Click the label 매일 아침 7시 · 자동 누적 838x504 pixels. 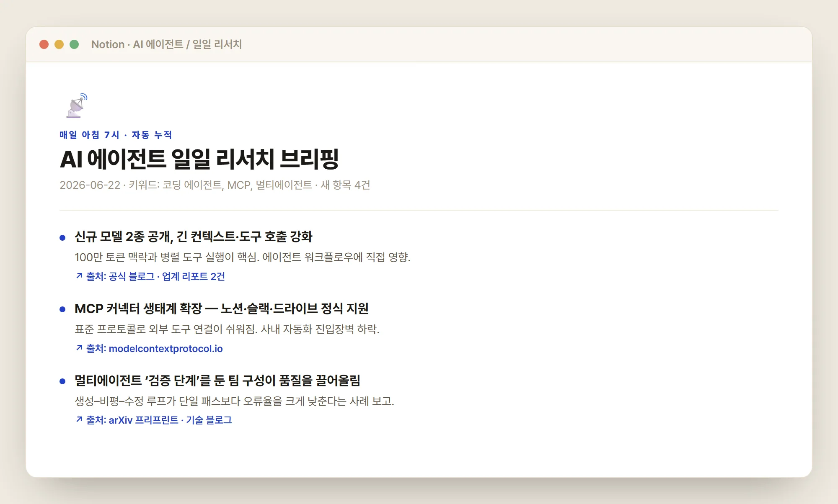point(116,135)
